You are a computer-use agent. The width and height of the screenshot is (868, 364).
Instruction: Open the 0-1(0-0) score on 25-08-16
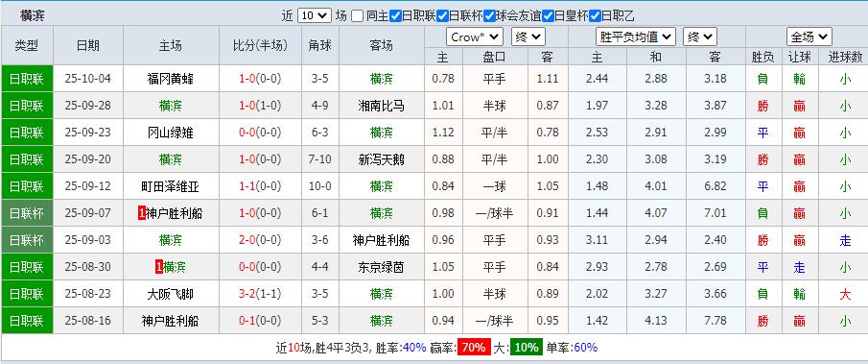tap(260, 321)
